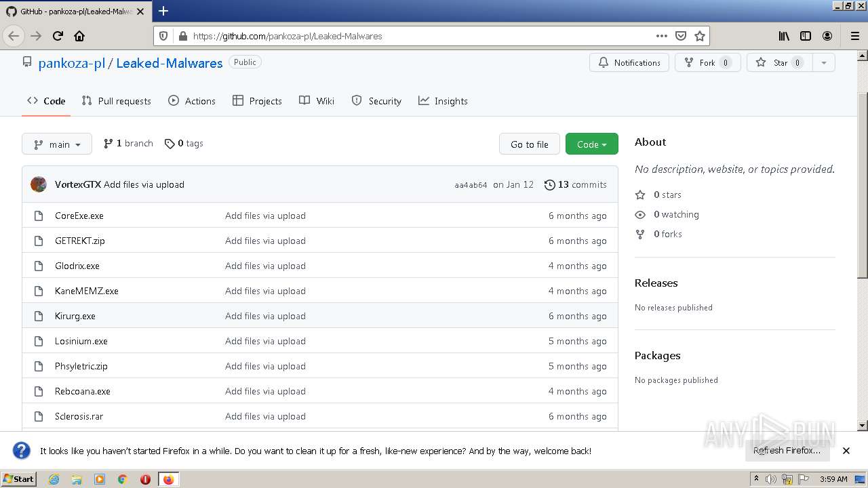Open a new tab with the plus icon
The width and height of the screenshot is (868, 488).
pos(163,11)
